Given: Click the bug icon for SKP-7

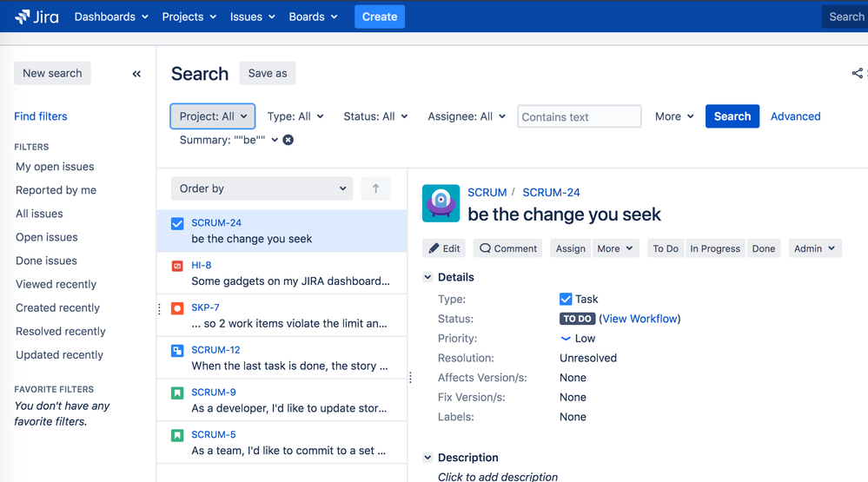Looking at the screenshot, I should pos(177,308).
